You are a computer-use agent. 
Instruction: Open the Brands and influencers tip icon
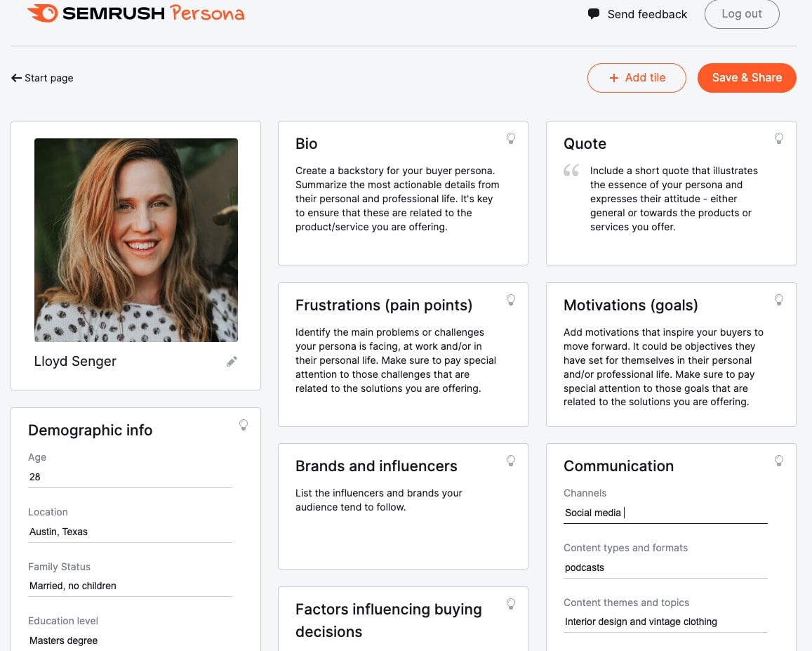(511, 461)
